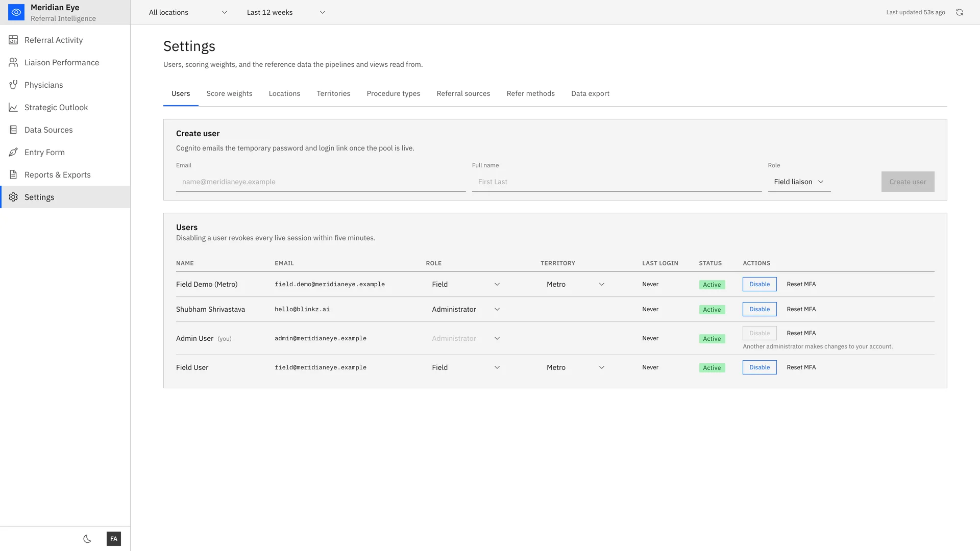Click the Entry Form pen icon
The width and height of the screenshot is (980, 551).
(13, 152)
